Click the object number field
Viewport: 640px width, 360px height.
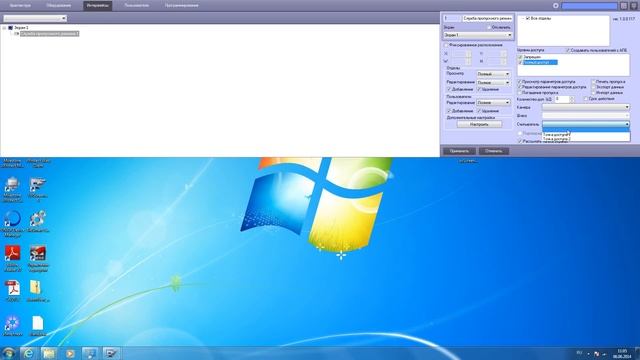452,18
